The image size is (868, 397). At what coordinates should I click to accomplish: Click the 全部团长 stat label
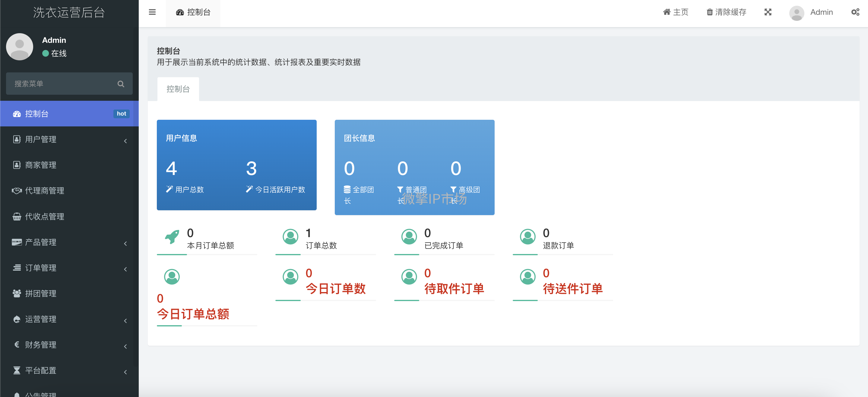pyautogui.click(x=359, y=195)
